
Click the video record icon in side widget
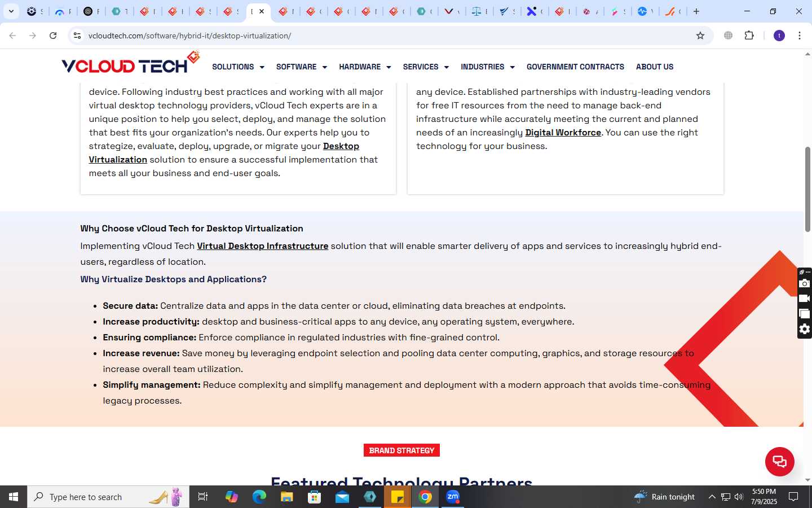tap(805, 299)
